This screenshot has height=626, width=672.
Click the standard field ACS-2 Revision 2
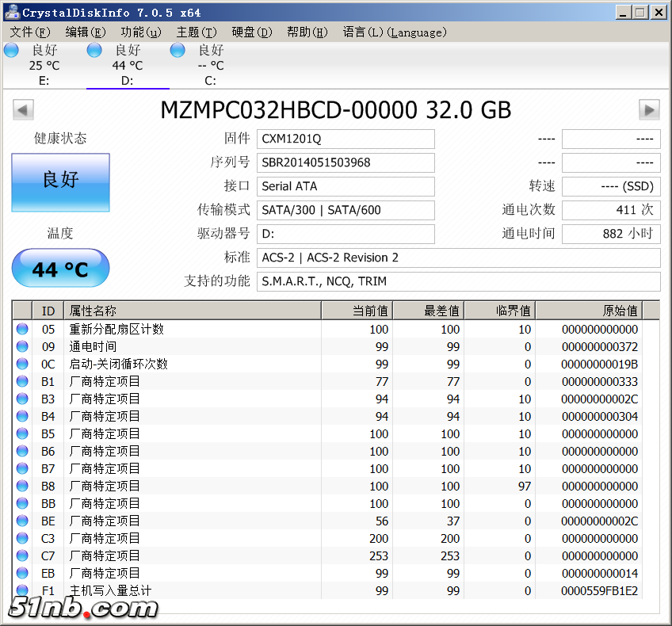459,258
